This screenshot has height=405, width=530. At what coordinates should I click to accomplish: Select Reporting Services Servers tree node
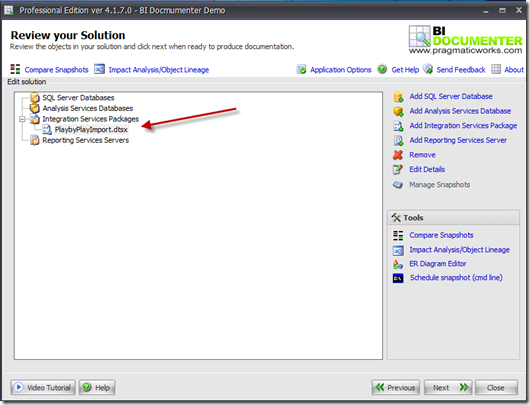(x=86, y=140)
